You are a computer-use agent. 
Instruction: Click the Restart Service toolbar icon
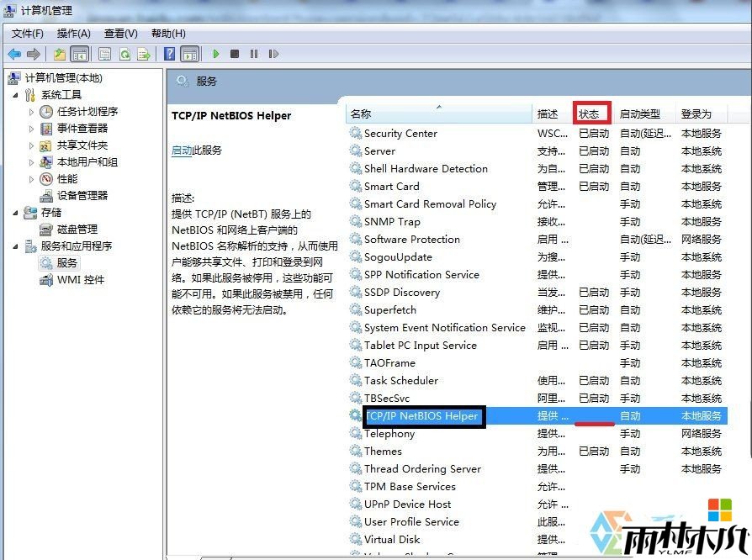(x=273, y=54)
